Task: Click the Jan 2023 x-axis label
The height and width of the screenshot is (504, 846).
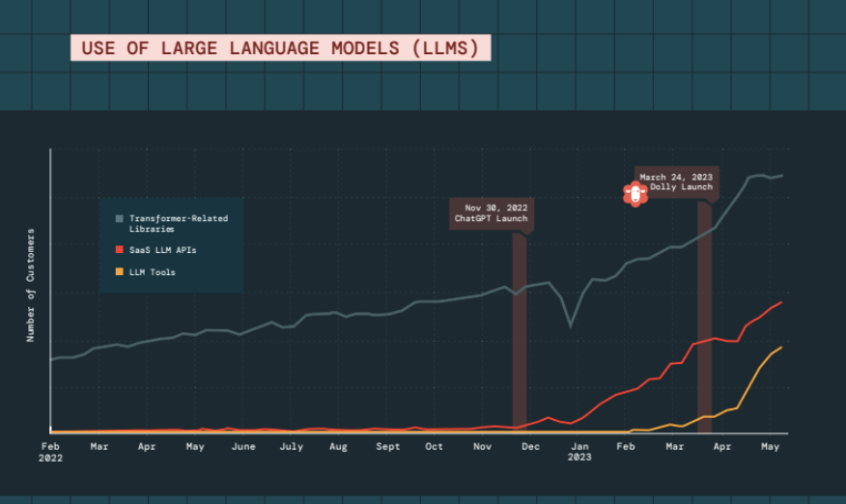Action: point(579,452)
